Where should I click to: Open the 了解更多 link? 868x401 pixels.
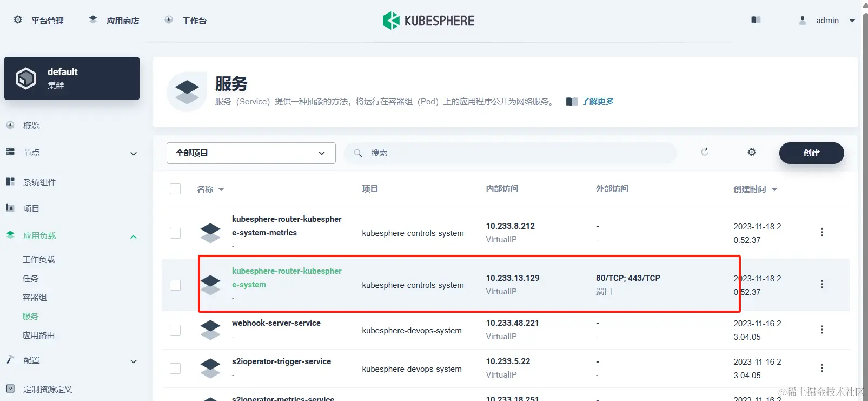tap(598, 101)
